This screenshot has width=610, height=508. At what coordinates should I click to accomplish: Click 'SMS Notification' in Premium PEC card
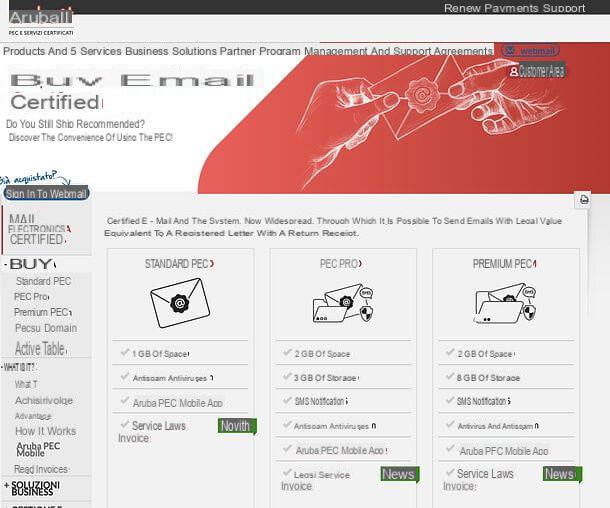(x=484, y=401)
